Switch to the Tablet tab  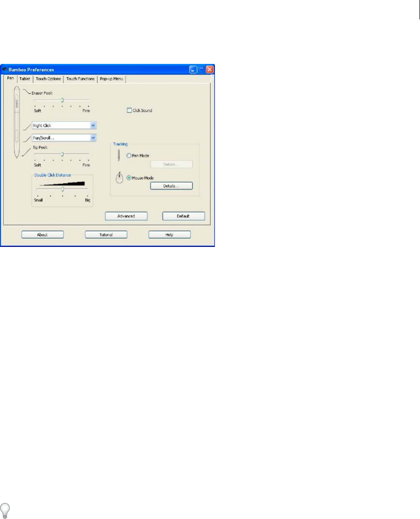25,79
